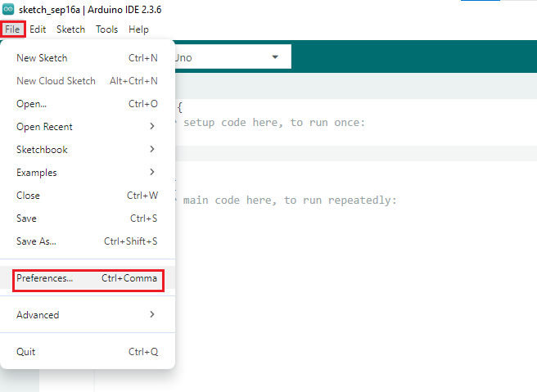Choose Close from File menu
The width and height of the screenshot is (537, 392).
(x=88, y=196)
